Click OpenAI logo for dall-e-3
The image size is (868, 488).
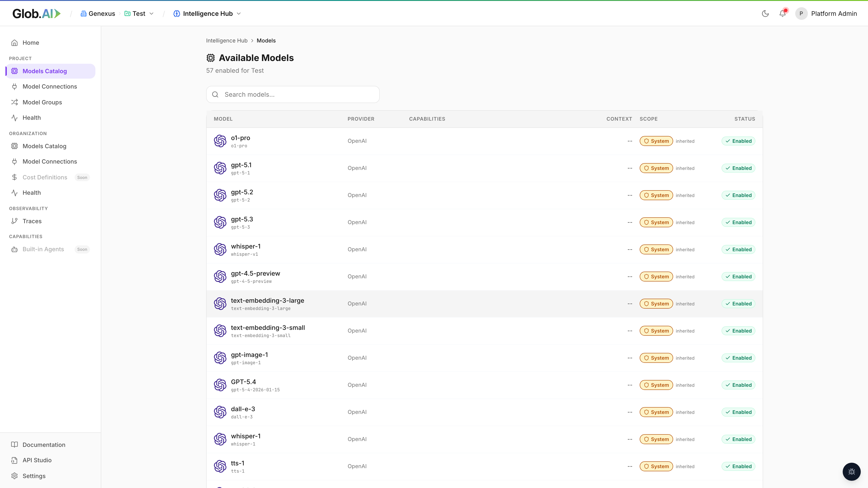click(x=220, y=412)
